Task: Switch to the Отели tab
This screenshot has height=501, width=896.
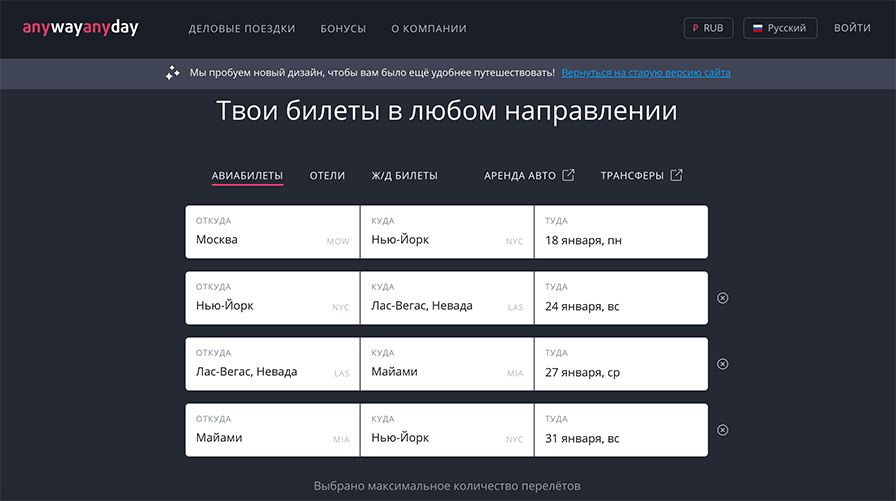Action: click(x=327, y=176)
